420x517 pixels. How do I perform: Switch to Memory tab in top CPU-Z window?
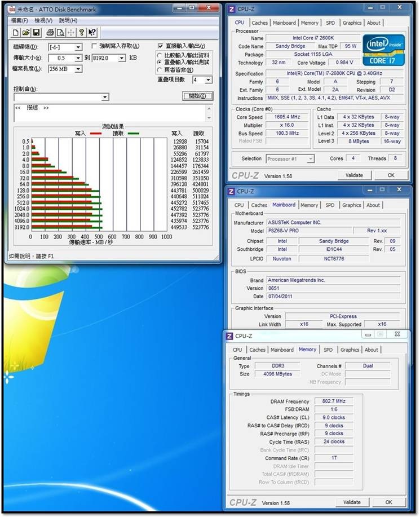point(310,23)
